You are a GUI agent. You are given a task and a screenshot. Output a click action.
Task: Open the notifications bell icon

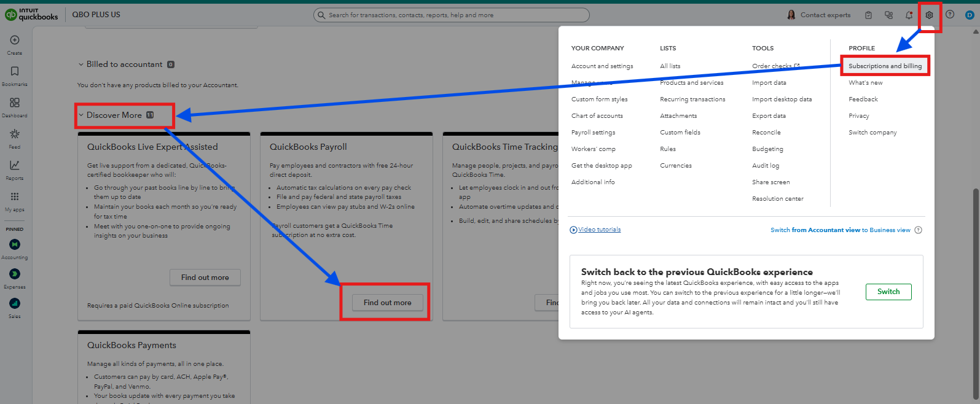[909, 15]
